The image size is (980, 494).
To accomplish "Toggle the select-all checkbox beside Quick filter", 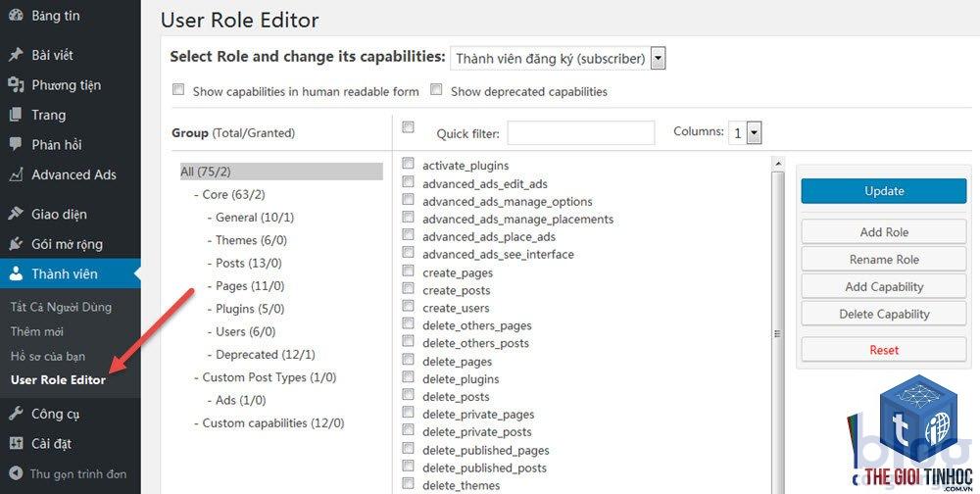I will click(408, 127).
